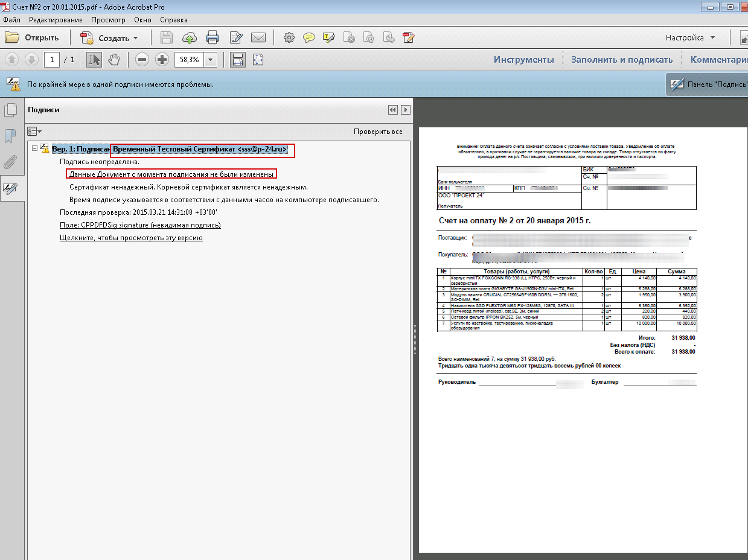
Task: Click the fit width scrolling icon
Action: tap(238, 59)
